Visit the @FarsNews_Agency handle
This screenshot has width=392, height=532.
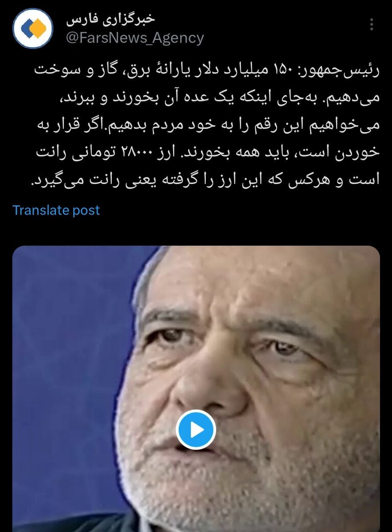[x=135, y=38]
